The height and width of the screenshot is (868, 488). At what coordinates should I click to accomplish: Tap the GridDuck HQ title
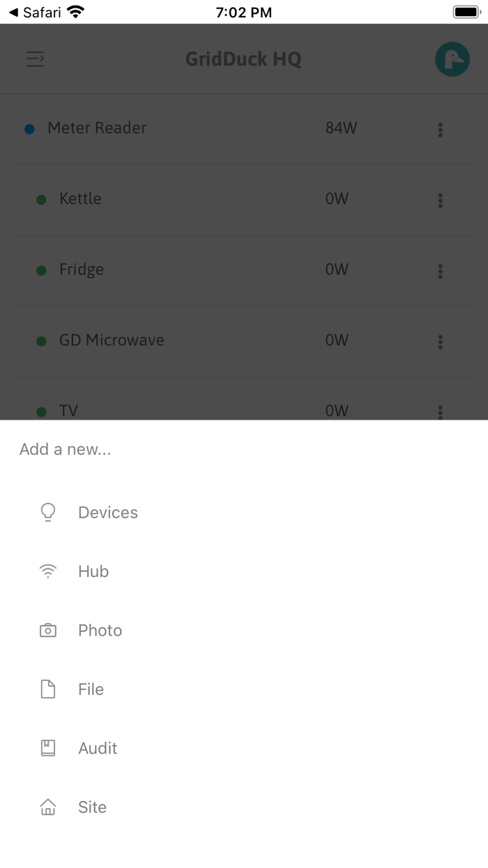tap(243, 59)
